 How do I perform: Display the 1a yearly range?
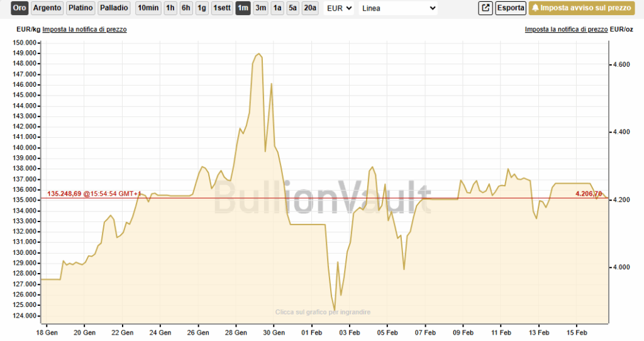(277, 8)
